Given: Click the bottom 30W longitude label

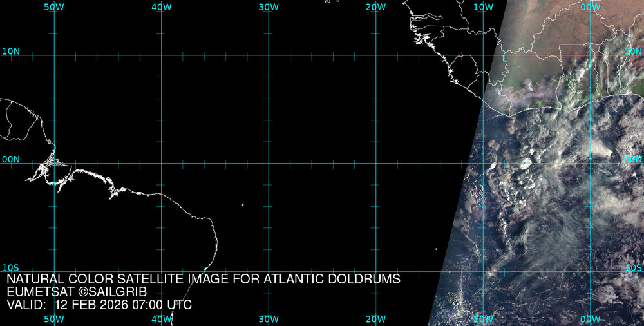Looking at the screenshot, I should [x=269, y=319].
